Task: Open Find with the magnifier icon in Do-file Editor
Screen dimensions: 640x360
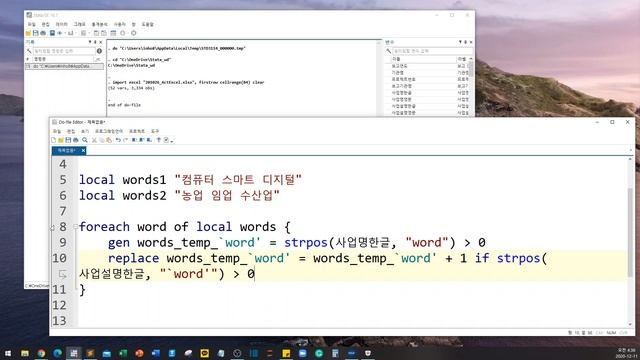Action: pos(85,140)
